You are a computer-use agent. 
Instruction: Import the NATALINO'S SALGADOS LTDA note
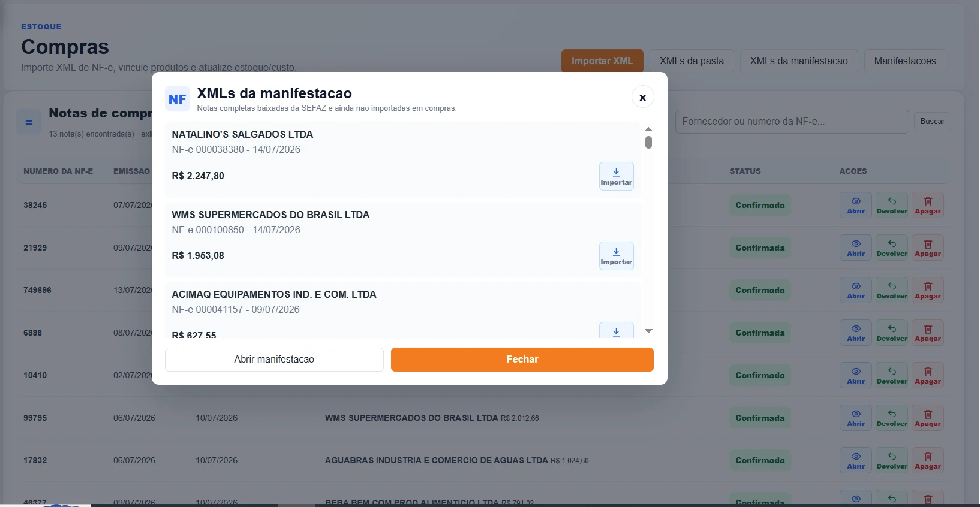pos(616,176)
